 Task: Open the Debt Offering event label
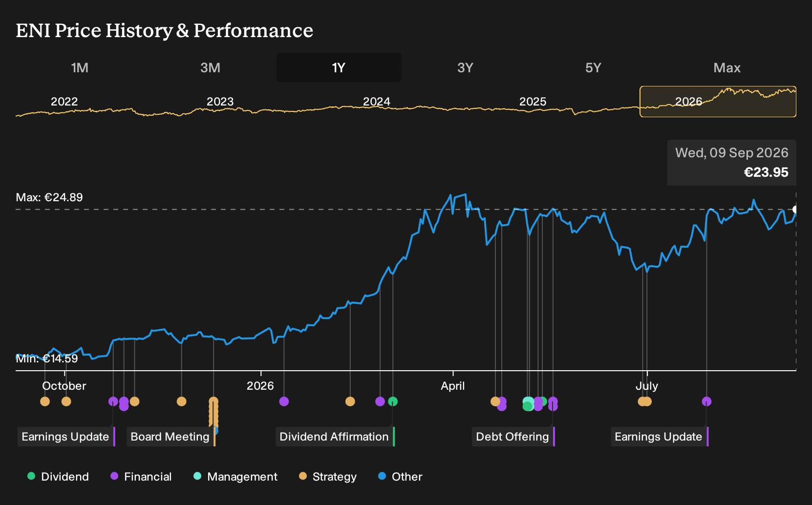[513, 437]
